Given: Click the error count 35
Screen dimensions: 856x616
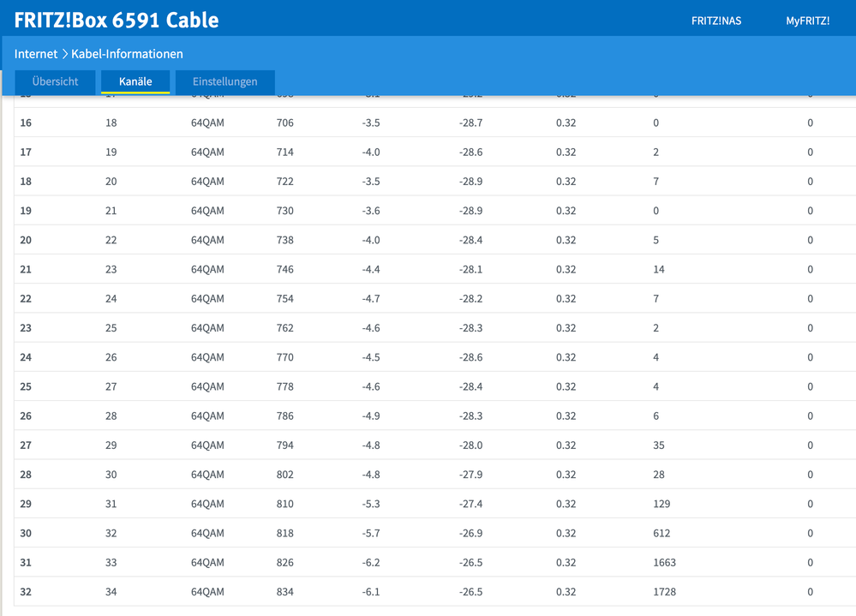Looking at the screenshot, I should (x=659, y=446).
